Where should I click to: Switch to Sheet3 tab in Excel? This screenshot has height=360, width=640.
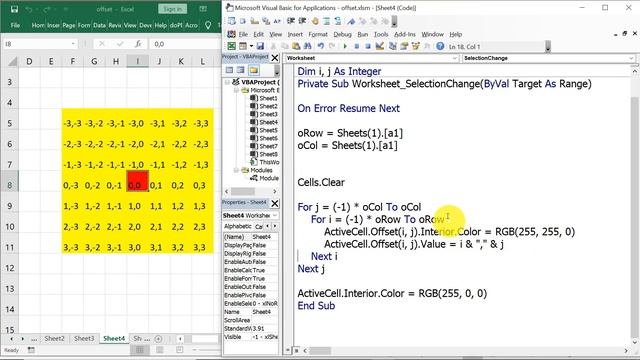(x=84, y=338)
